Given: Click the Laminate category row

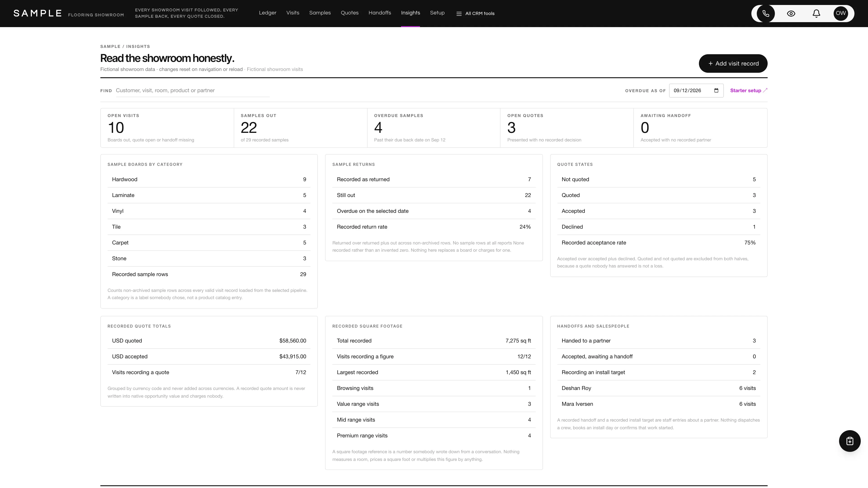Looking at the screenshot, I should point(209,195).
